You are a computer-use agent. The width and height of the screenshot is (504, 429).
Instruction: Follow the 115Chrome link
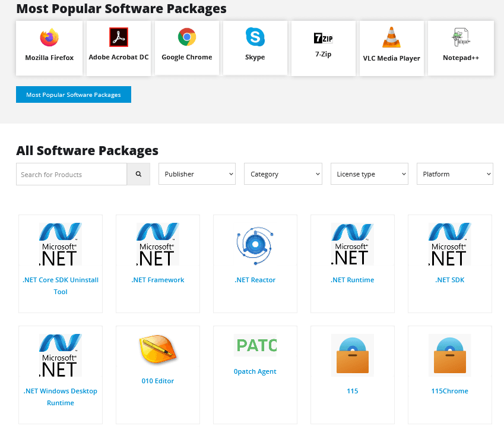[449, 391]
